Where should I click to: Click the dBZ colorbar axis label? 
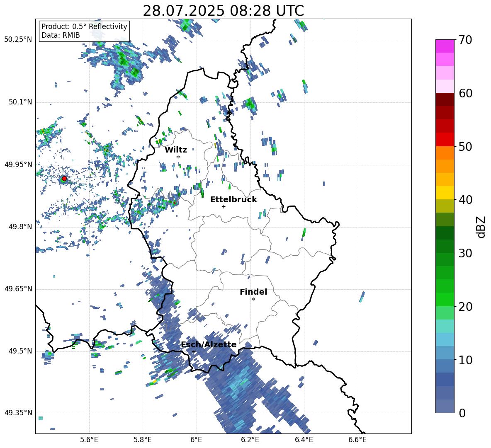[481, 227]
